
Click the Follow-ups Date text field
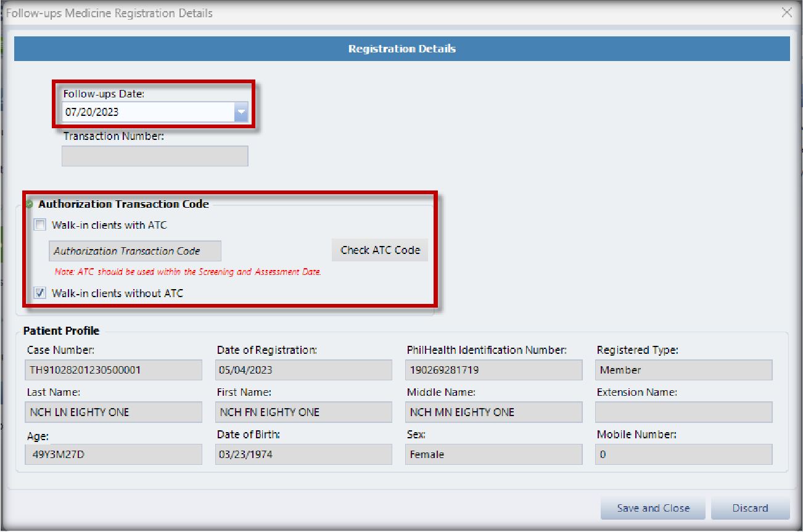coord(148,112)
